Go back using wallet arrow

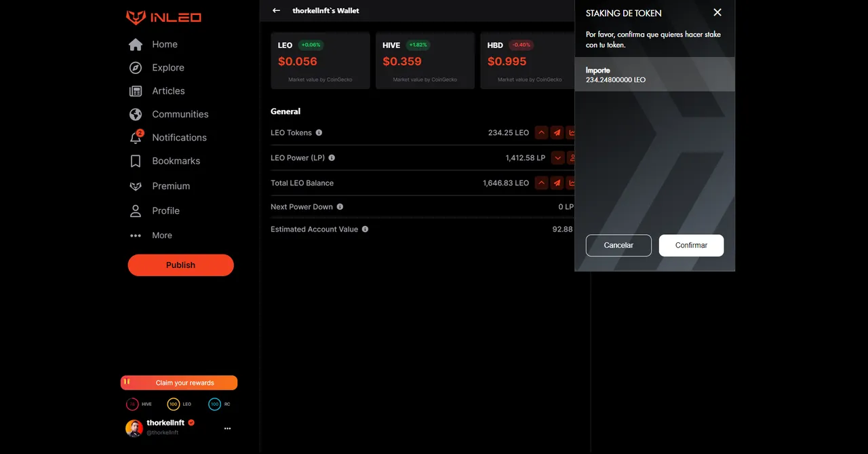point(276,11)
